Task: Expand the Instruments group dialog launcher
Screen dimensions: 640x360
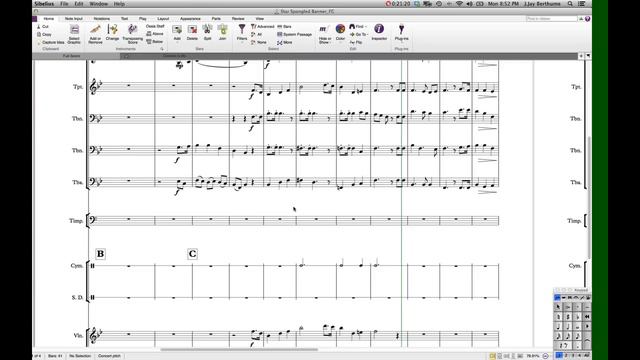Action: [x=162, y=49]
